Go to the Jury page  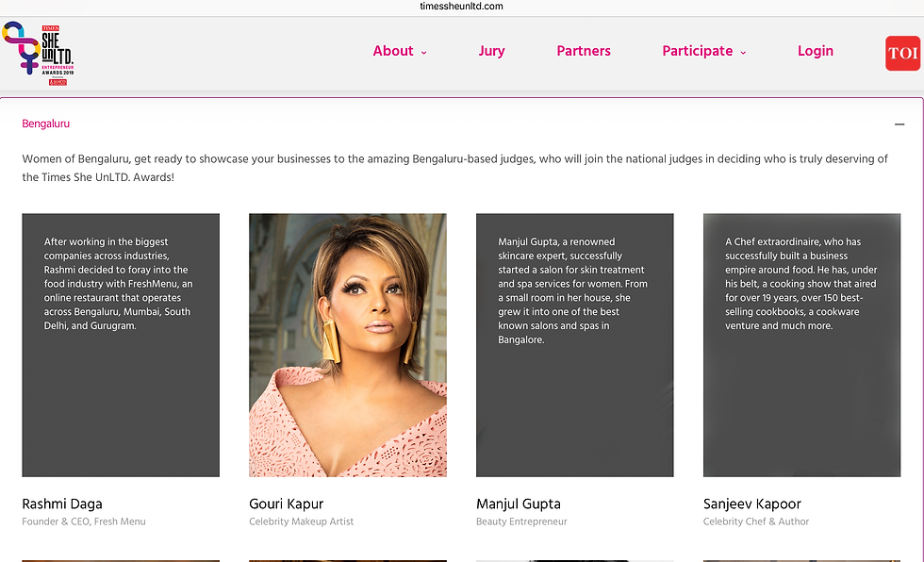pos(491,51)
